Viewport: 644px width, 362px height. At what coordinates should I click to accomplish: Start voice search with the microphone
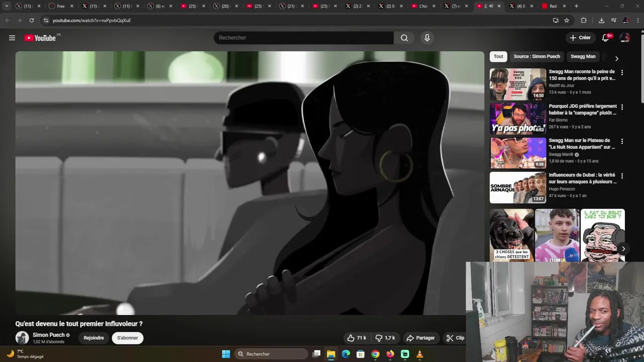click(427, 38)
